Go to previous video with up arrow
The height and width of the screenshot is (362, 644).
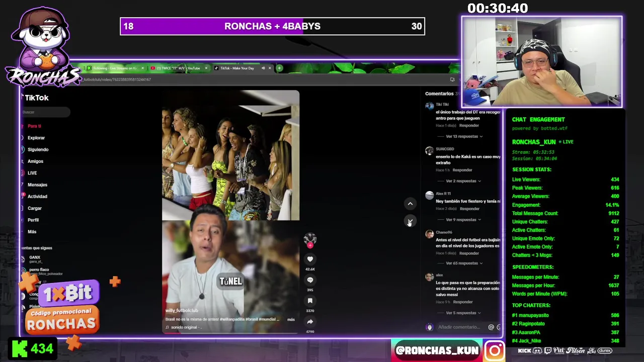(410, 204)
